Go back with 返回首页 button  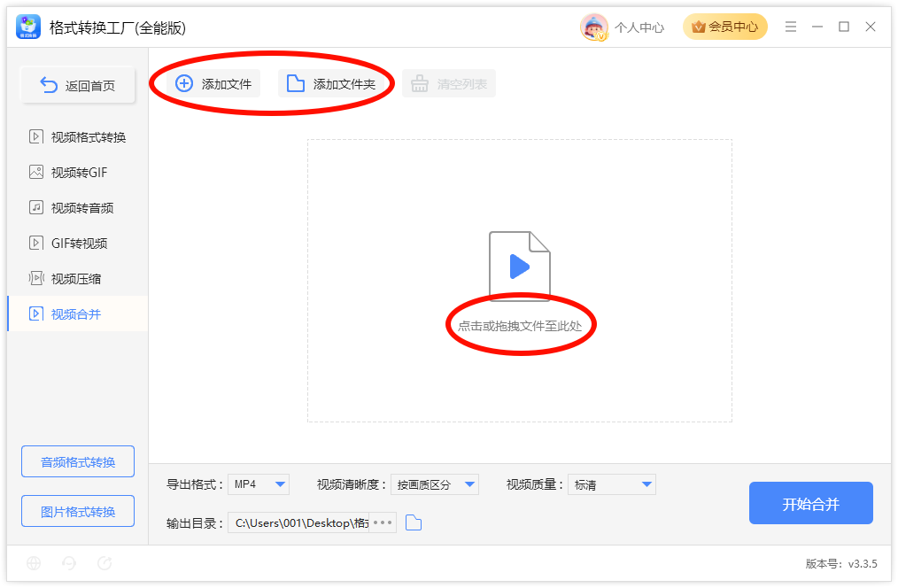[78, 85]
